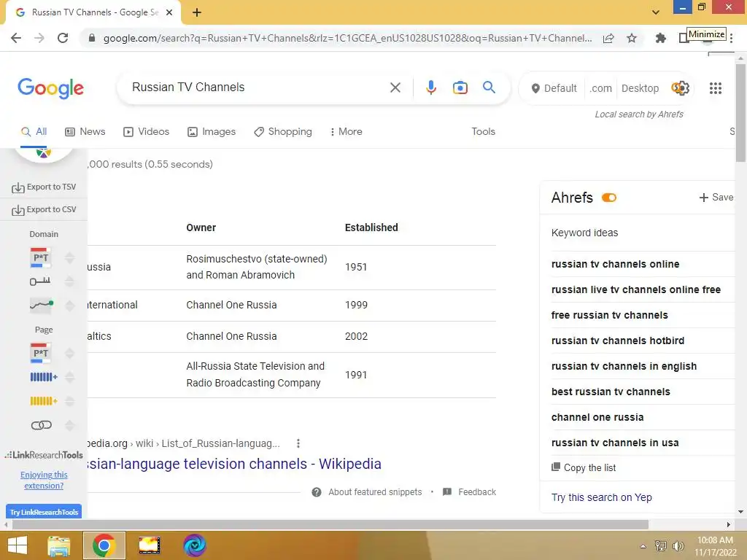Click the Page P*T power trust icon

[40, 353]
